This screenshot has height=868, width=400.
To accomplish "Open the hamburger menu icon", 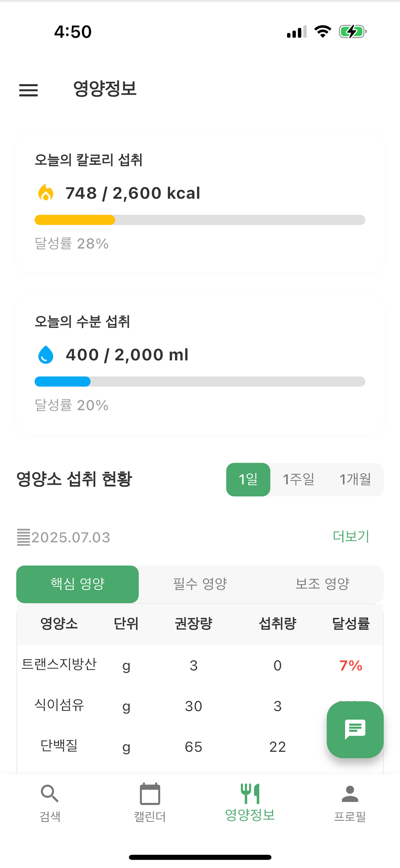I will (x=28, y=90).
